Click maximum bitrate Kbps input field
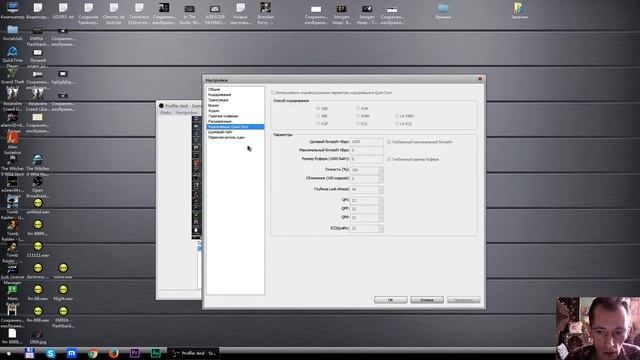This screenshot has width=640, height=360. coord(367,150)
